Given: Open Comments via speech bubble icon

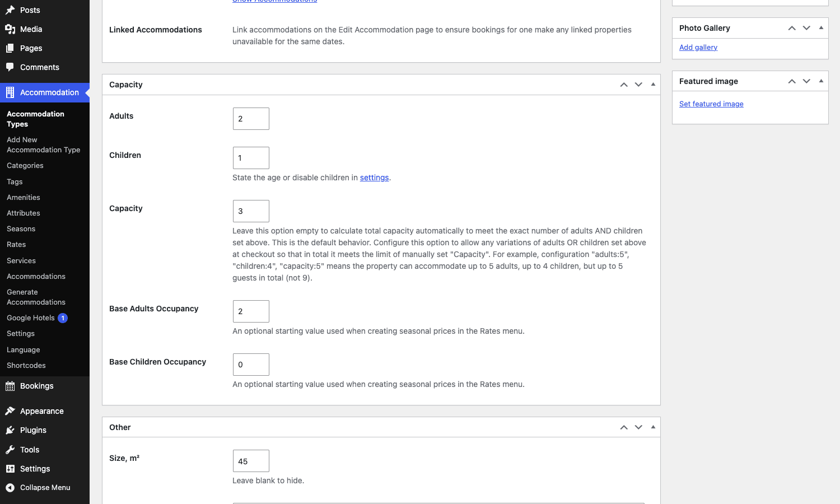Looking at the screenshot, I should pos(10,67).
